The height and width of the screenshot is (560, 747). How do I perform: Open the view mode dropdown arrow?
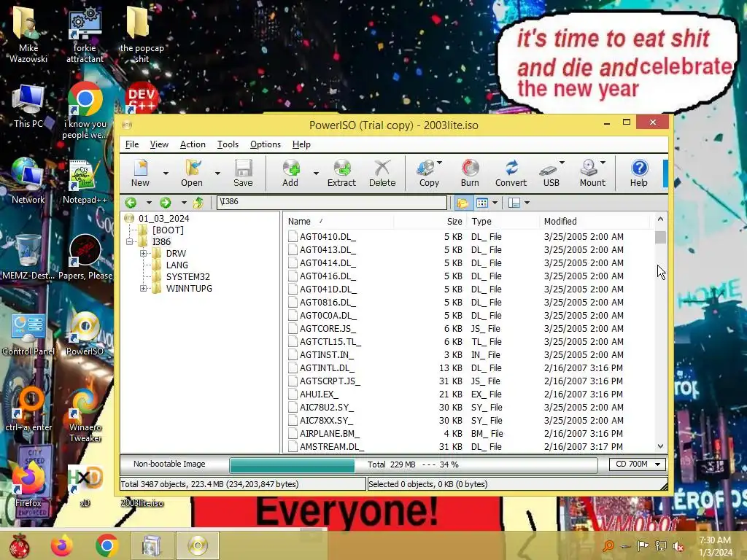click(495, 203)
